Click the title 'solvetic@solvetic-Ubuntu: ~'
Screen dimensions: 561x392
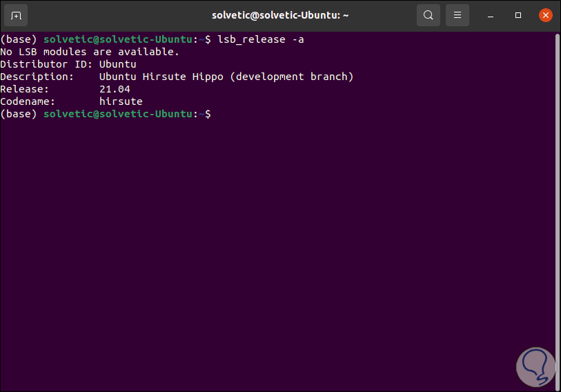(280, 15)
